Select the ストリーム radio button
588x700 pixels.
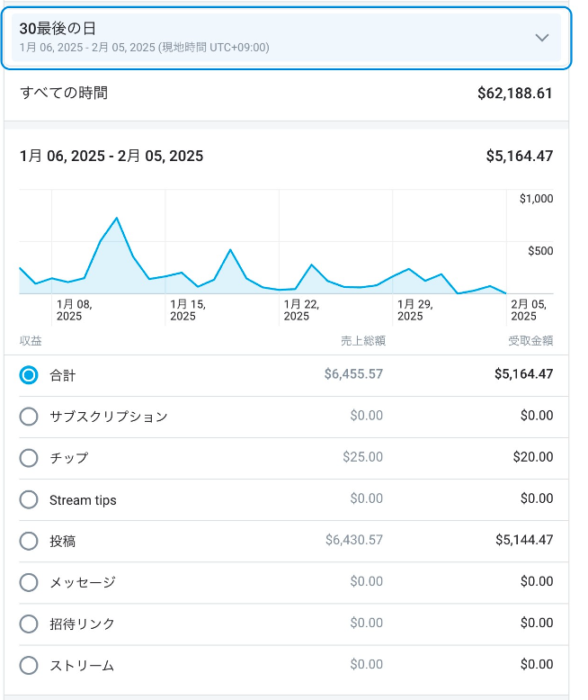point(29,666)
